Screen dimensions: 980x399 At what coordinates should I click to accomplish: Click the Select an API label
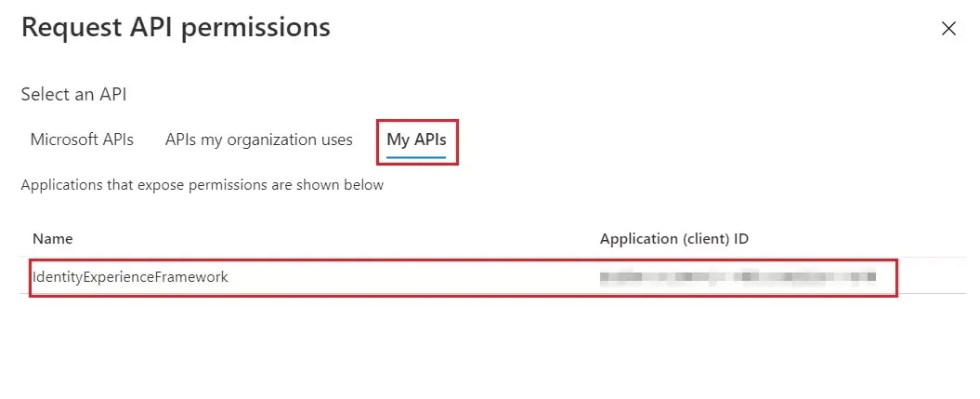tap(73, 94)
